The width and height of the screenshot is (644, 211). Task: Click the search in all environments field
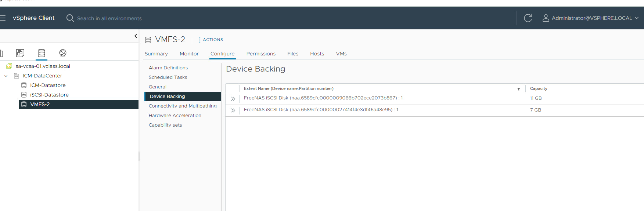pyautogui.click(x=109, y=18)
